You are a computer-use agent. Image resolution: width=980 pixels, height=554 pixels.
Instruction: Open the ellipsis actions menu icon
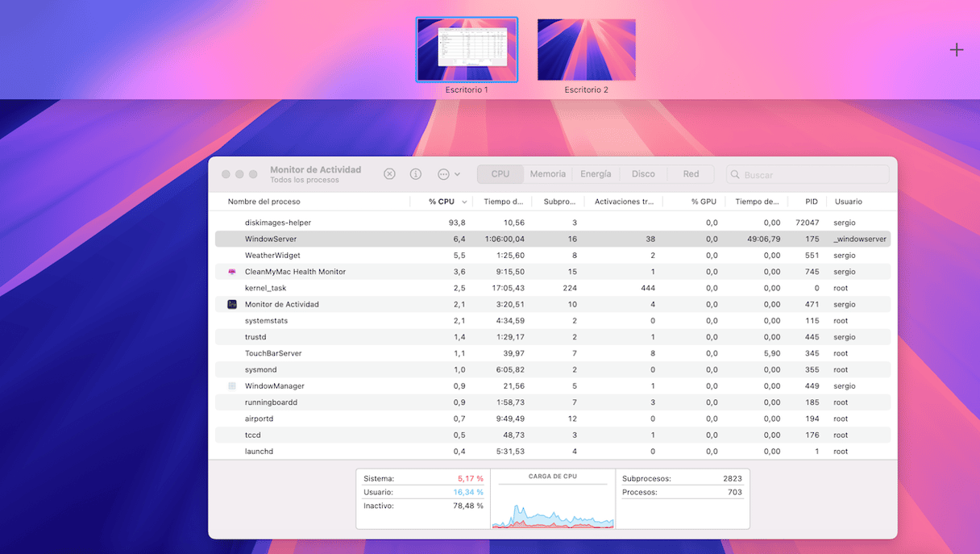tap(443, 174)
